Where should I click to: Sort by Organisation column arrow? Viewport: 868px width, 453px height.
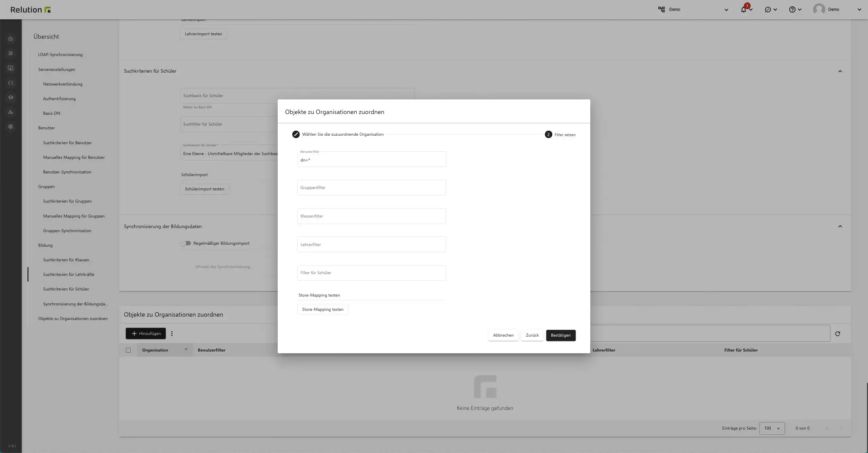(x=186, y=350)
